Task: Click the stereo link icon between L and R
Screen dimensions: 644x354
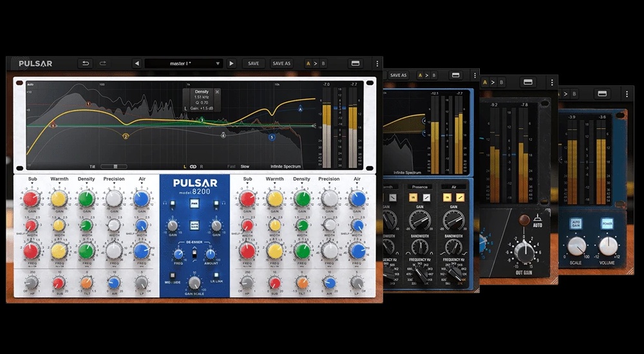Action: [x=193, y=166]
